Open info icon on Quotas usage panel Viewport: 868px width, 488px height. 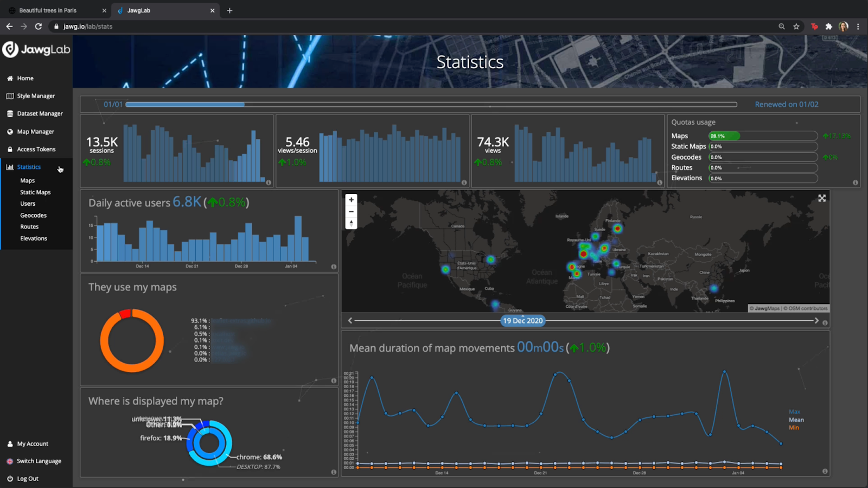(855, 182)
